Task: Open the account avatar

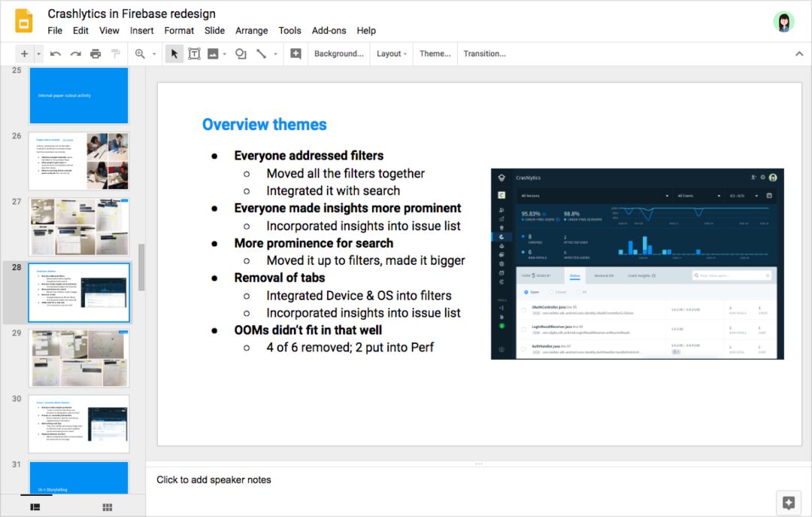Action: (x=783, y=22)
